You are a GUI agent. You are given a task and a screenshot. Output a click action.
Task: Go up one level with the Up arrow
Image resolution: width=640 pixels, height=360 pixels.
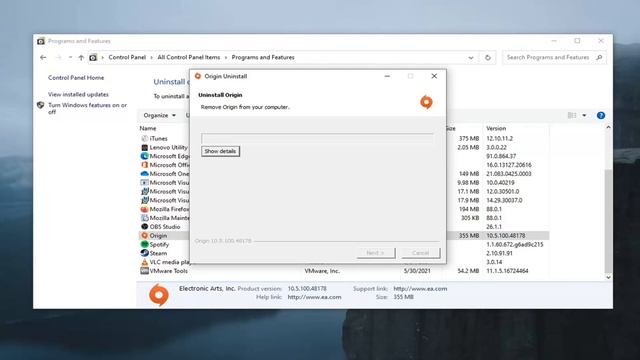81,58
